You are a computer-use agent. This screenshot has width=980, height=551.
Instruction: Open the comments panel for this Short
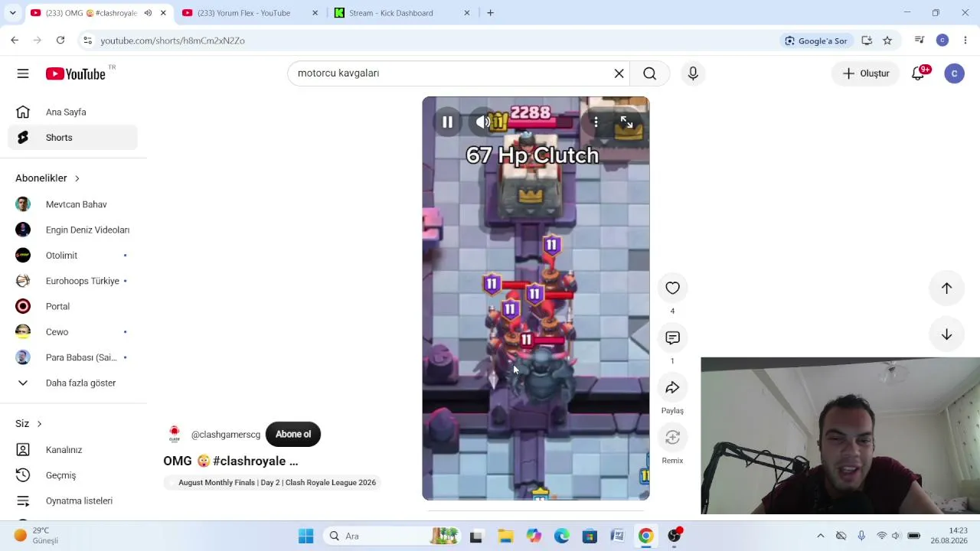672,337
